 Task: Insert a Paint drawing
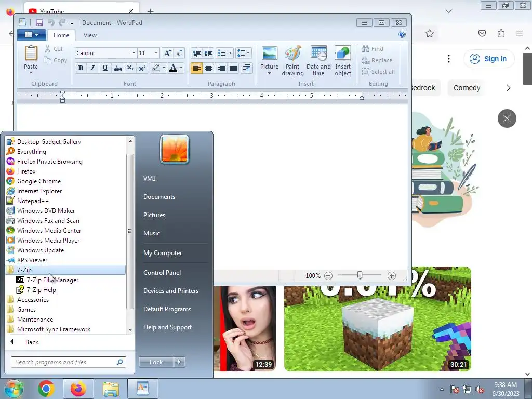[292, 61]
